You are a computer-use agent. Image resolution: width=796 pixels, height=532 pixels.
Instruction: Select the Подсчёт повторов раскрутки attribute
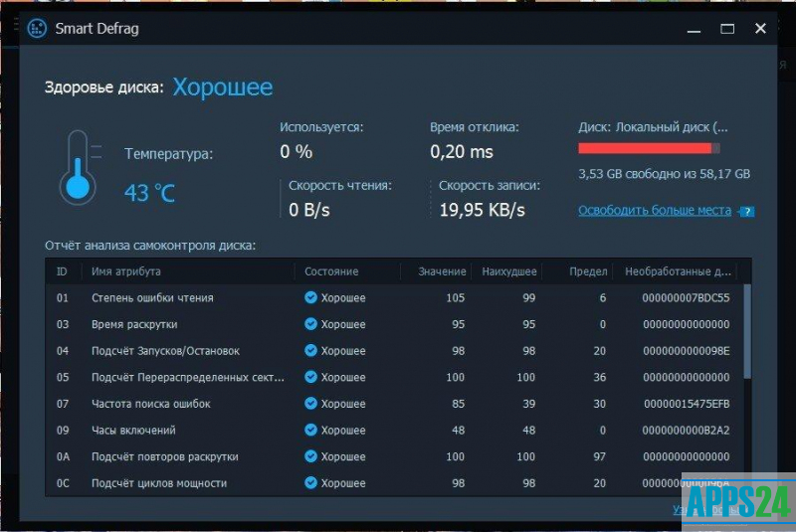pyautogui.click(x=164, y=456)
